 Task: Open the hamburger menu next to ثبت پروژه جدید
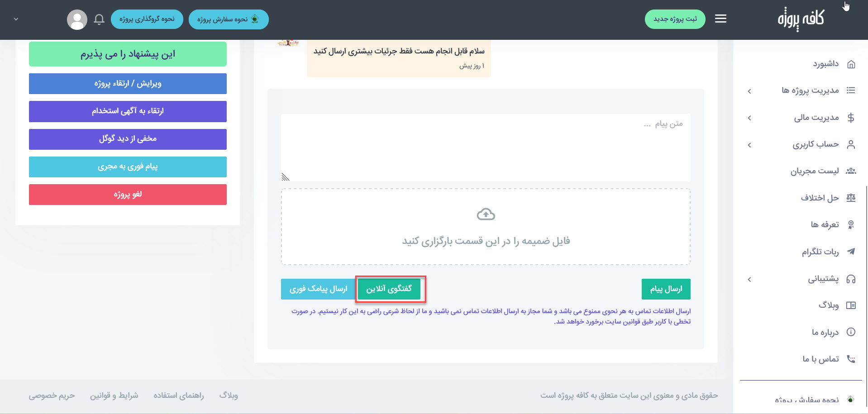pos(720,19)
